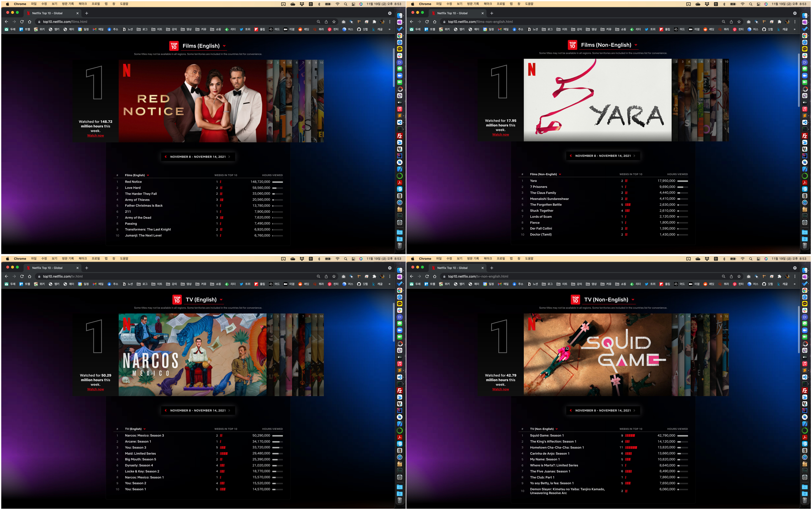
Task: Click week range November 8–14 on Films (English)
Action: pyautogui.click(x=198, y=157)
